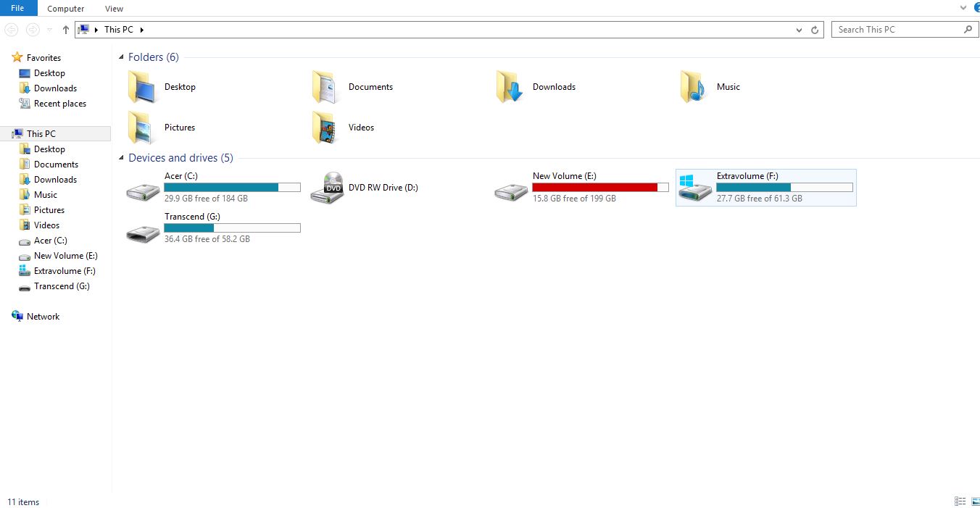Viewport: 980px width, 508px height.
Task: Open the Music folder icon
Action: 694,87
